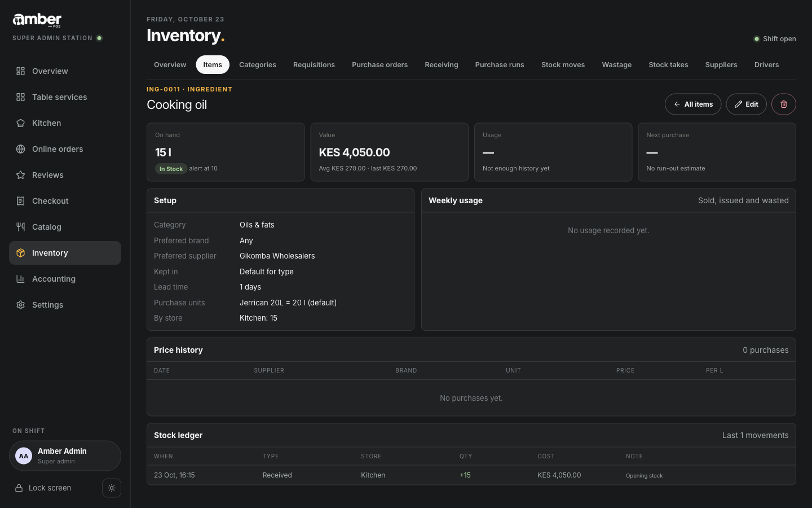Click the Received ledger entry type
Viewport: 812px width, 508px height.
(x=277, y=475)
